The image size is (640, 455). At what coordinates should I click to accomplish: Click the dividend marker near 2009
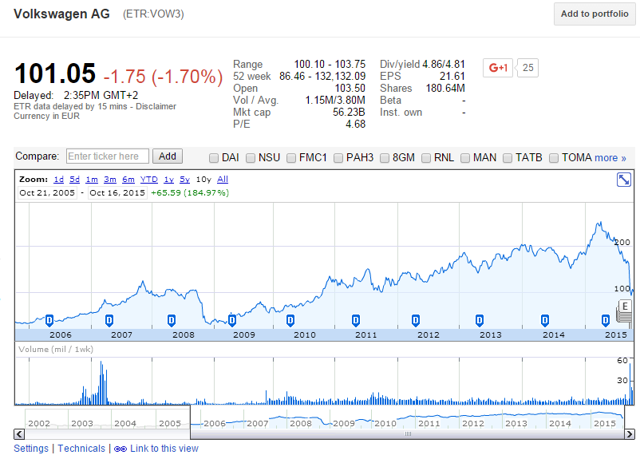tap(231, 320)
